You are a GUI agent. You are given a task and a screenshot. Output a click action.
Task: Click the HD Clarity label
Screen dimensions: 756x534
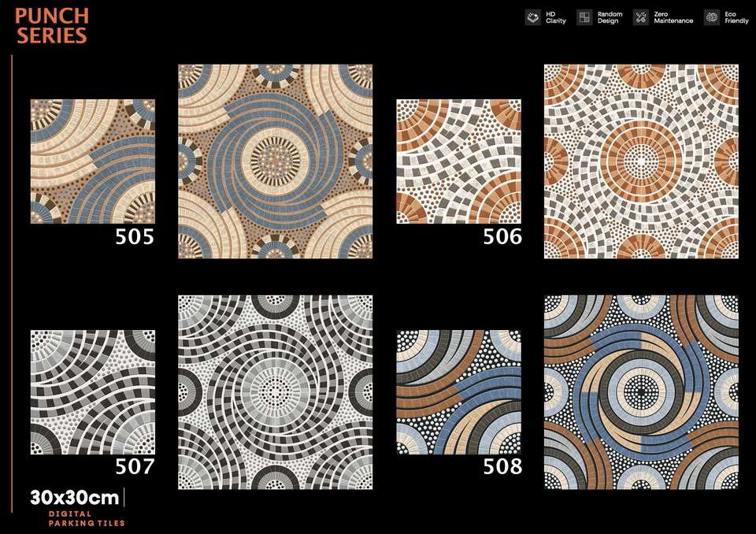(555, 18)
